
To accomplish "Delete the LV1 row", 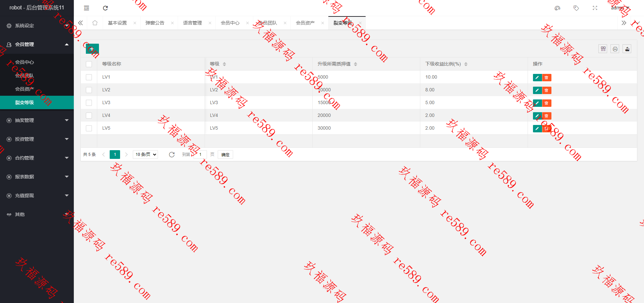I will (x=547, y=78).
